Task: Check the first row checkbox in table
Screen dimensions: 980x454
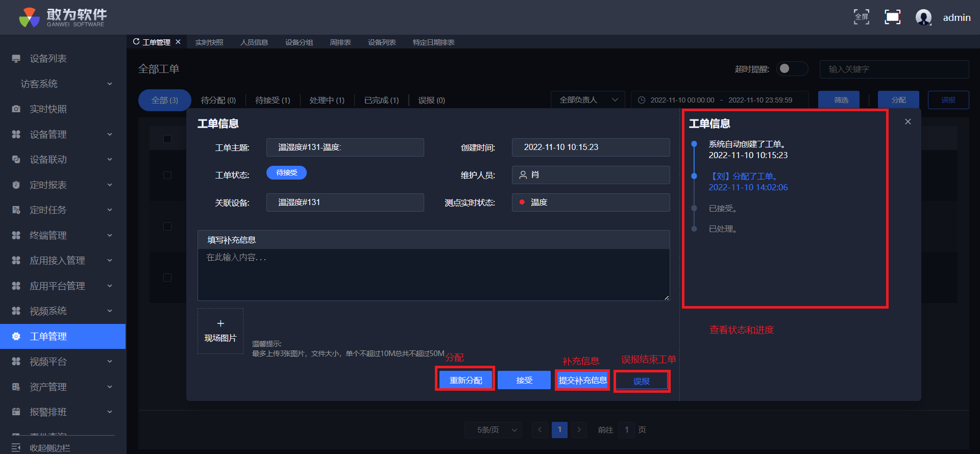Action: tap(167, 175)
